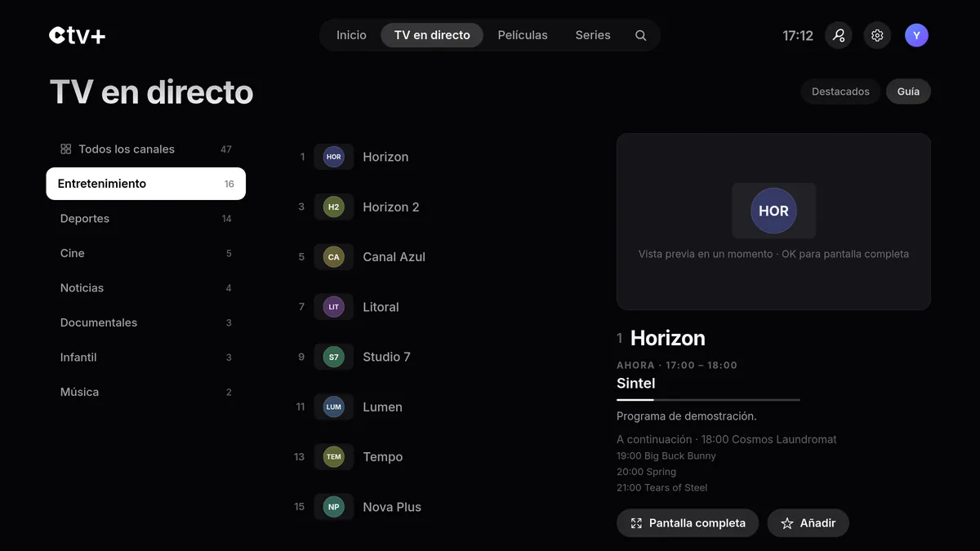Viewport: 980px width, 551px height.
Task: Click the H2 channel logo
Action: [334, 207]
